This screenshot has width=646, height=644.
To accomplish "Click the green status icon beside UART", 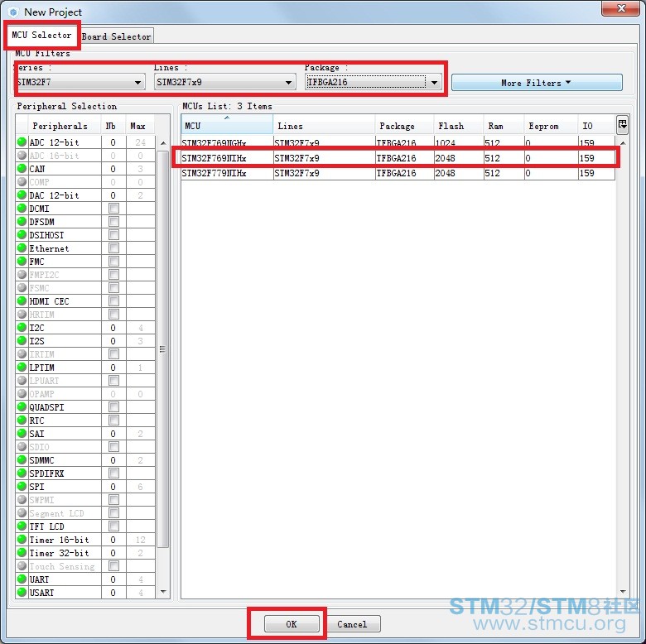I will [22, 579].
